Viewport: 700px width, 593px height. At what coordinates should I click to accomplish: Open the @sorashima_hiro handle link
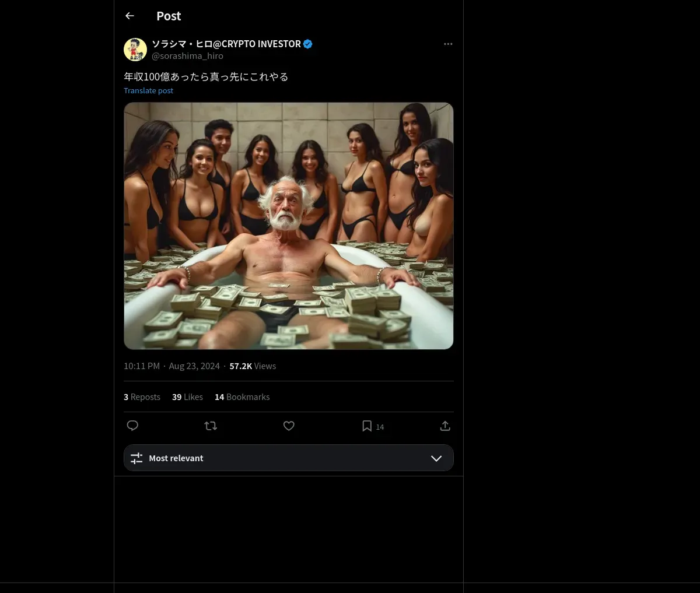(x=187, y=56)
